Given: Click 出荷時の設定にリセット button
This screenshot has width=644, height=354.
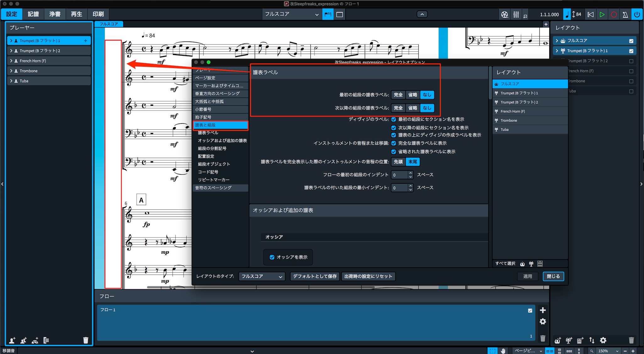Looking at the screenshot, I should click(368, 276).
